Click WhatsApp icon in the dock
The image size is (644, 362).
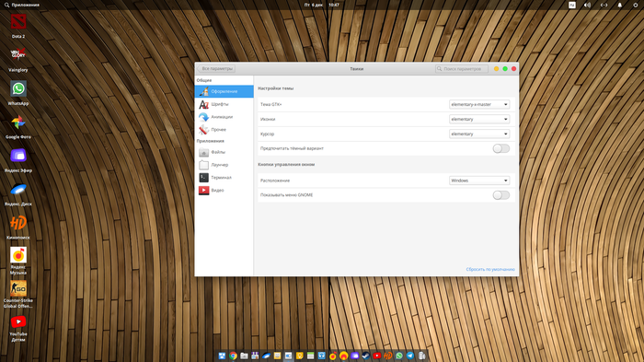(399, 356)
